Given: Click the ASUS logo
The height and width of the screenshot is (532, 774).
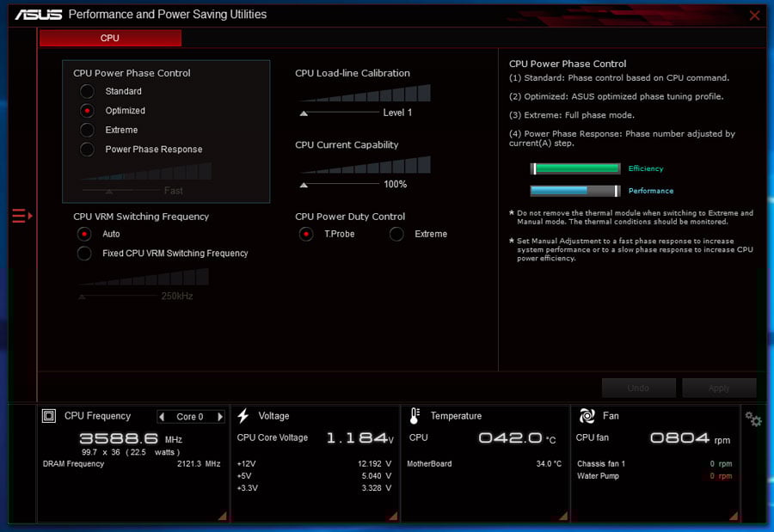Looking at the screenshot, I should 39,15.
